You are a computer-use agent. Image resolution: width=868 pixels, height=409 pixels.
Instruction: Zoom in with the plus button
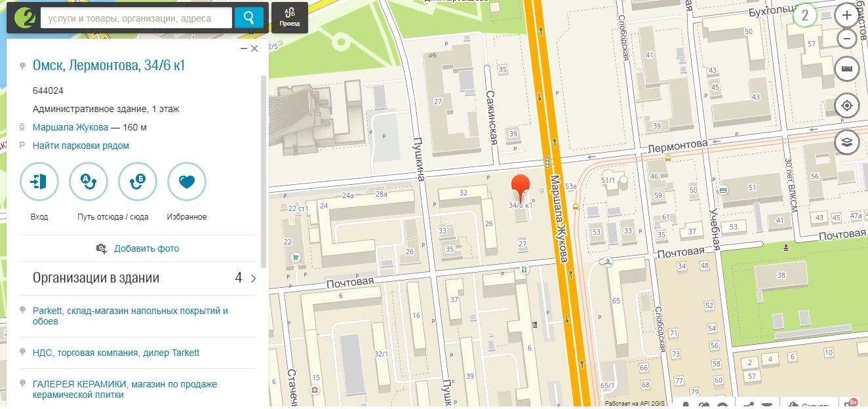click(x=847, y=16)
